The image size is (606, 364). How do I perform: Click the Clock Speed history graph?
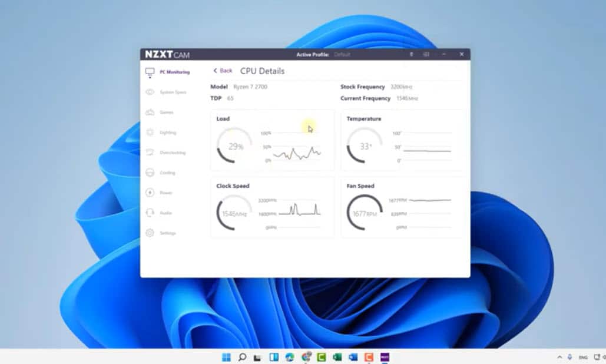(299, 210)
